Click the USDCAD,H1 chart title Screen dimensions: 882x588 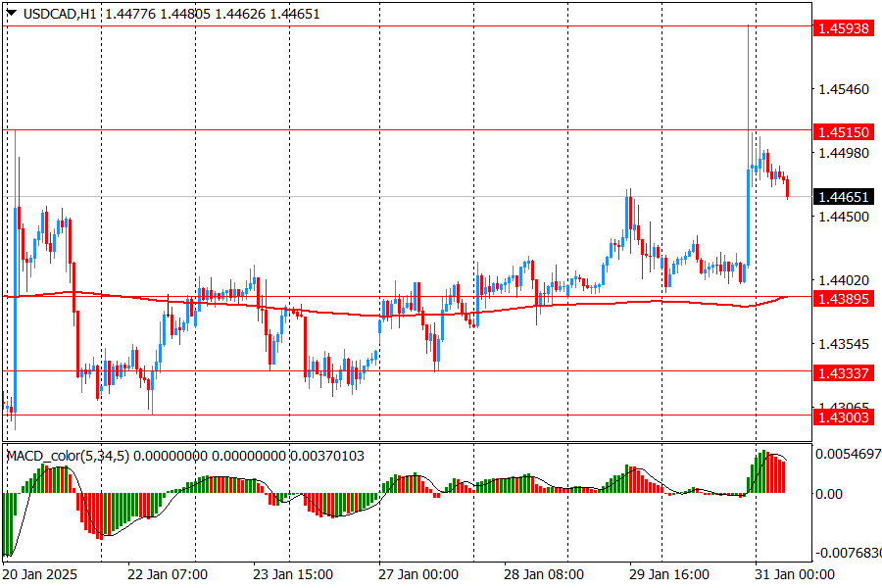click(x=60, y=14)
